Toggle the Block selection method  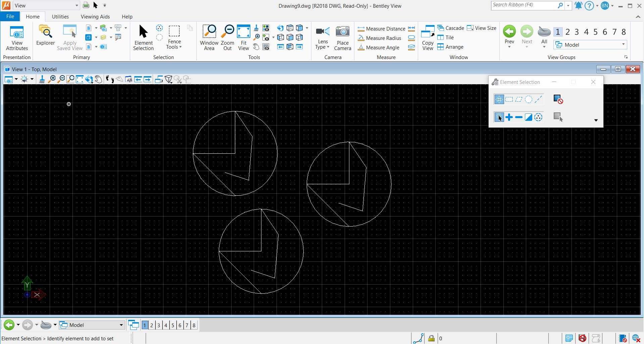[509, 99]
